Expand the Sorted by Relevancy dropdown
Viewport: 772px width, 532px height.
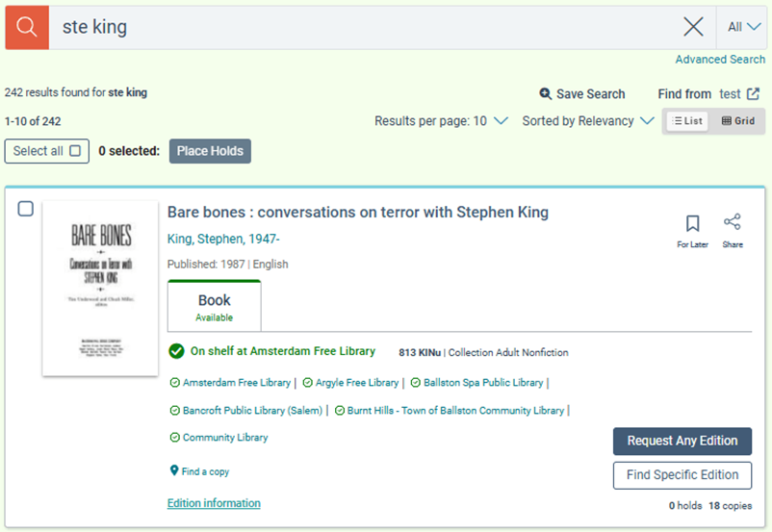click(x=588, y=121)
